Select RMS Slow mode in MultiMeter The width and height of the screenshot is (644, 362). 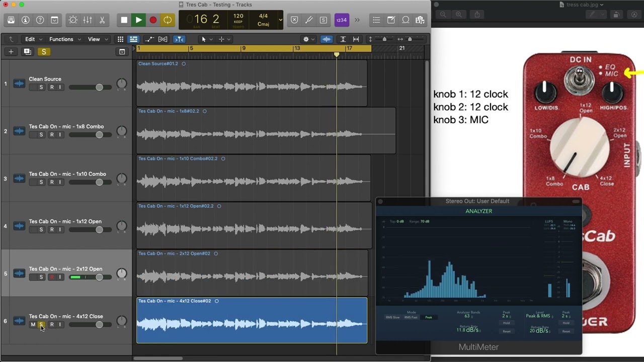pyautogui.click(x=392, y=317)
